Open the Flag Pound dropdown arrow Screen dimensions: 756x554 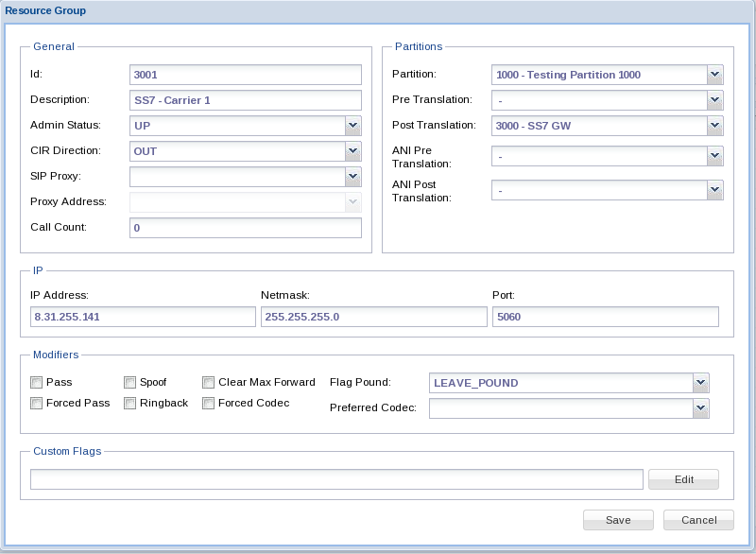click(x=701, y=383)
